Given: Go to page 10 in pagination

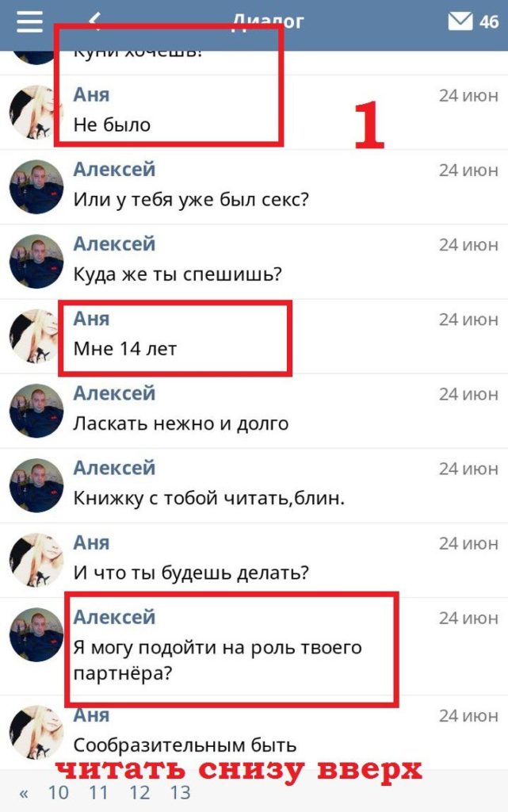Looking at the screenshot, I should [x=58, y=792].
